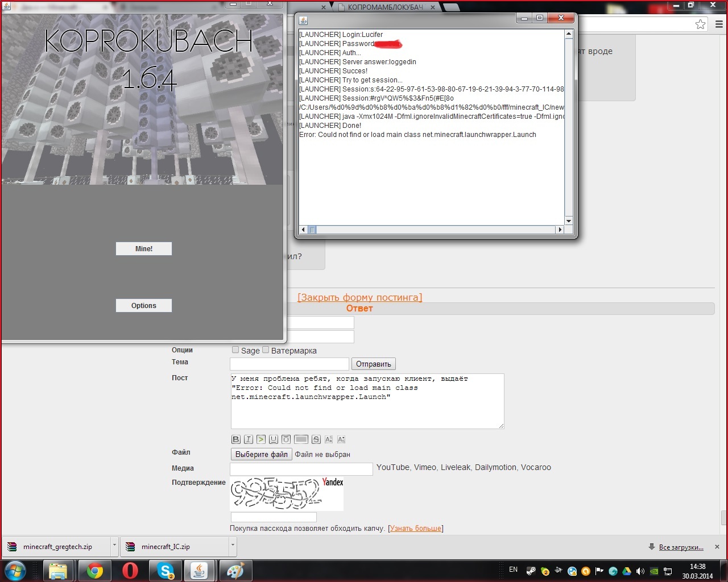This screenshot has width=728, height=582.
Task: Open the Action Center flag icon
Action: tap(599, 571)
